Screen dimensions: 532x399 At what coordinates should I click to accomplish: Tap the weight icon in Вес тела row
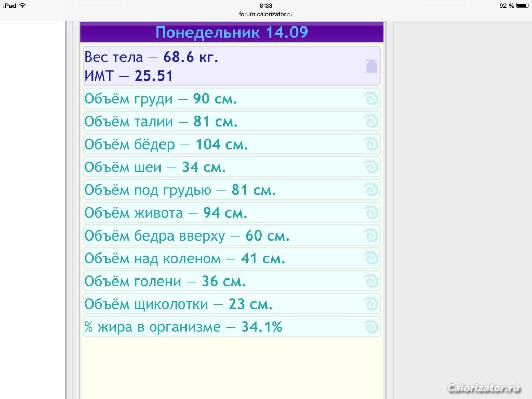click(x=371, y=66)
